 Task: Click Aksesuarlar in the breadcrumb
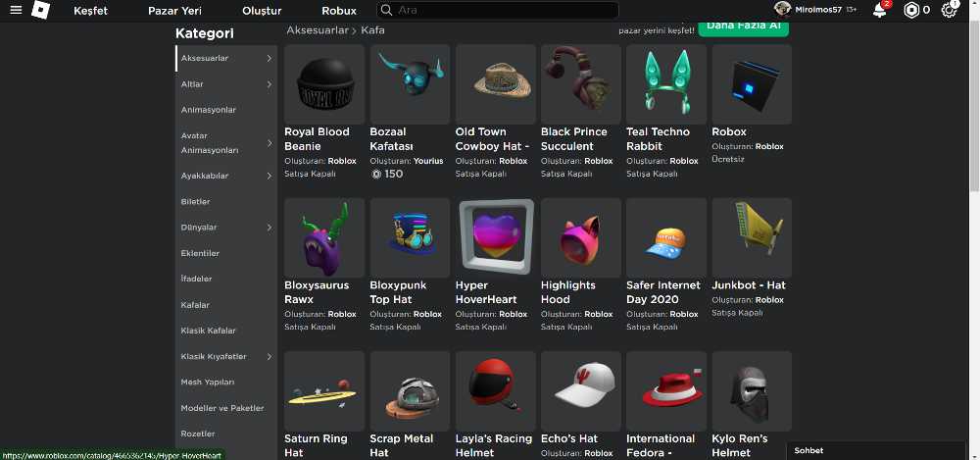(317, 30)
